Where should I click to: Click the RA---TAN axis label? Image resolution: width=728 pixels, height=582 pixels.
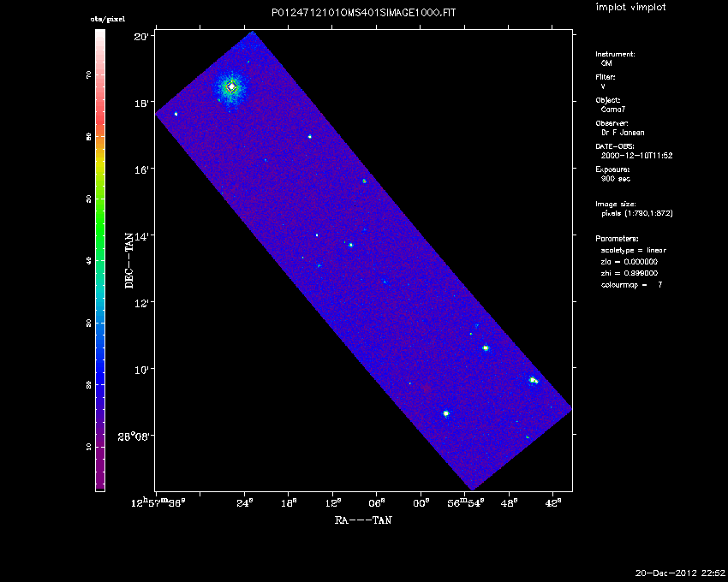click(363, 519)
